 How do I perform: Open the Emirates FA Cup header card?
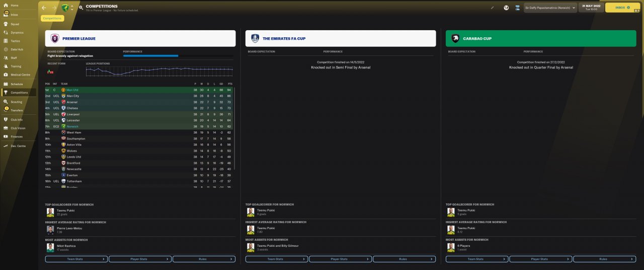point(341,38)
